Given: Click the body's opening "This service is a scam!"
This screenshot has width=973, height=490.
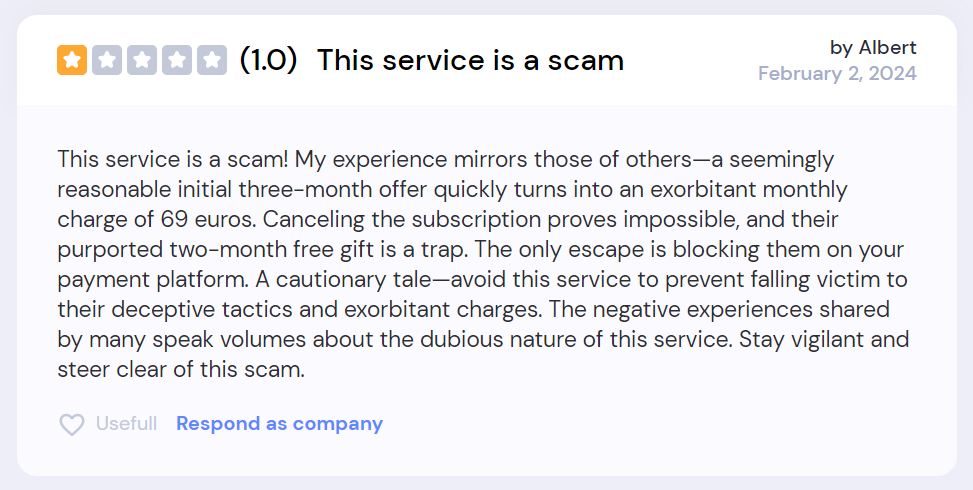Looking at the screenshot, I should 173,159.
